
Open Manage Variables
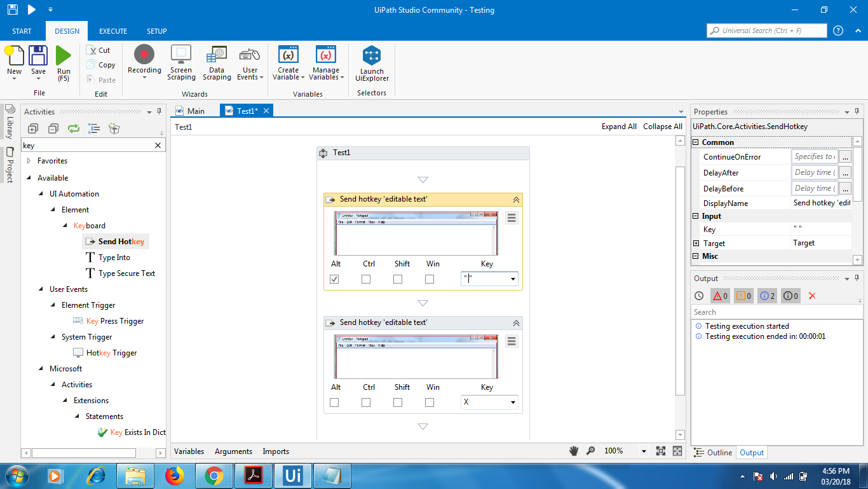325,62
